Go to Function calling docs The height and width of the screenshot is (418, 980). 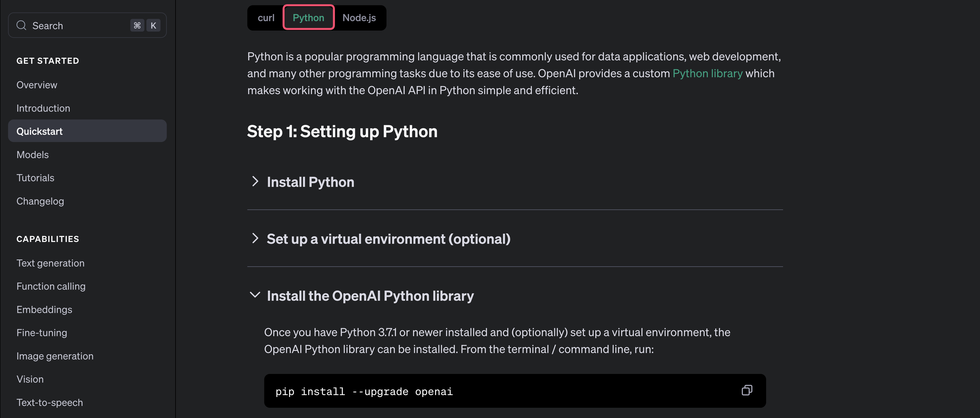coord(51,286)
